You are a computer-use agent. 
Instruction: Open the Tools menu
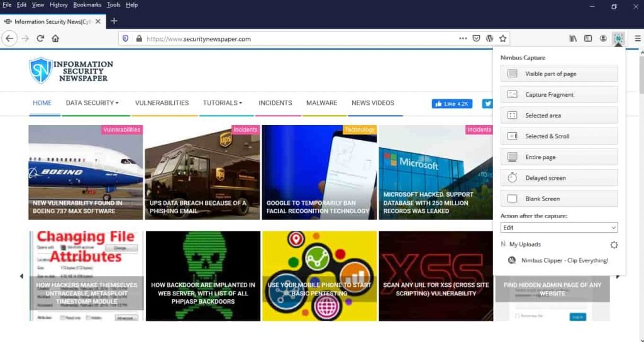point(113,5)
